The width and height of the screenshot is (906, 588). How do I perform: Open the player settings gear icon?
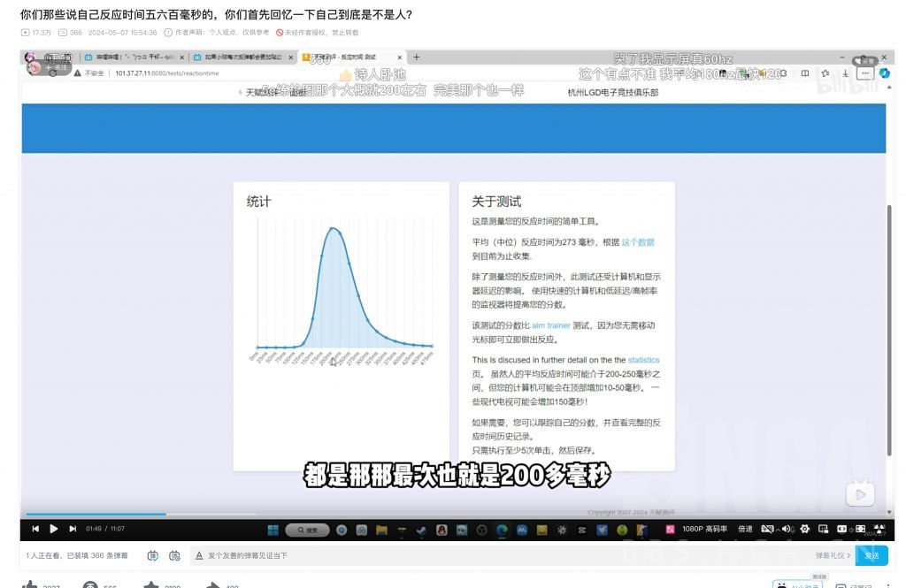(804, 529)
